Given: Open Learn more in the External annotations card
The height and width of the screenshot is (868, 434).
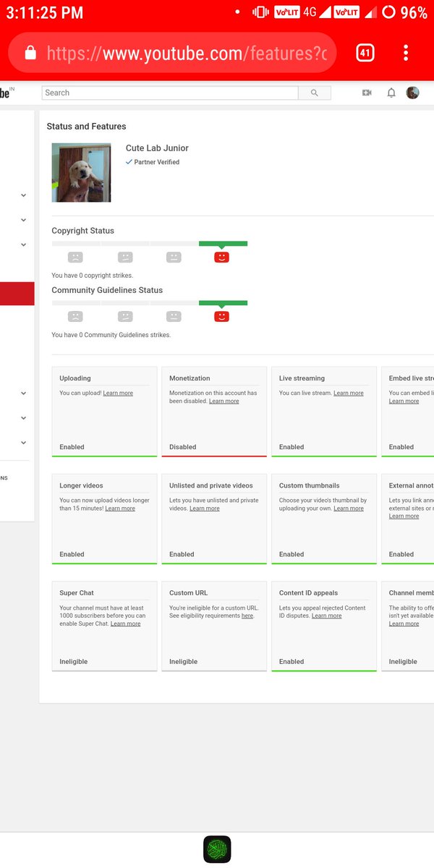Looking at the screenshot, I should [404, 516].
